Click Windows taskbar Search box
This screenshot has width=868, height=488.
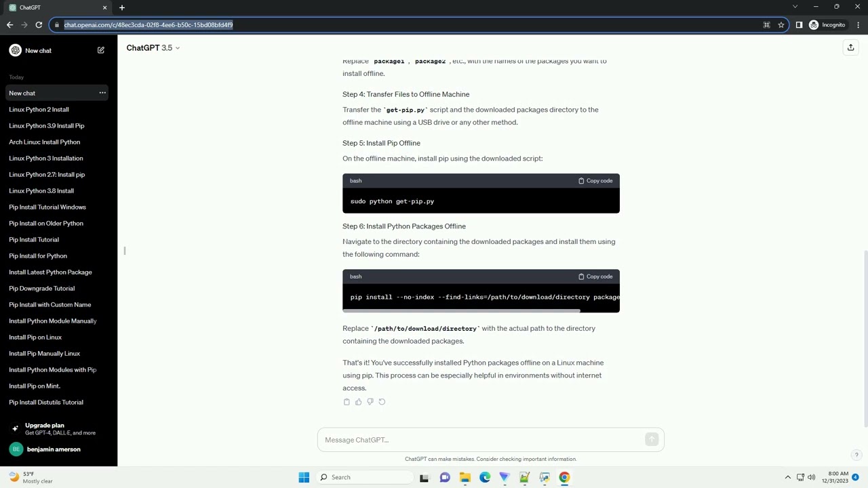click(364, 477)
